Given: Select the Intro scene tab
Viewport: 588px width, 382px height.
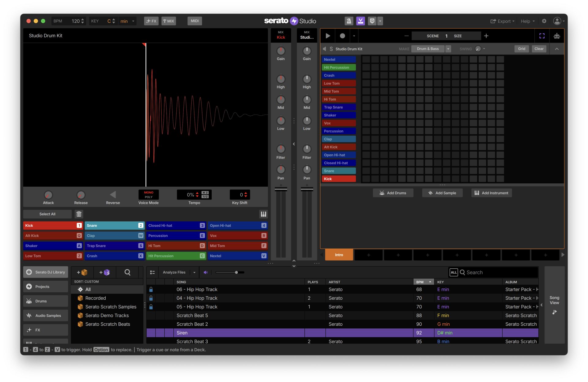Looking at the screenshot, I should [x=339, y=255].
